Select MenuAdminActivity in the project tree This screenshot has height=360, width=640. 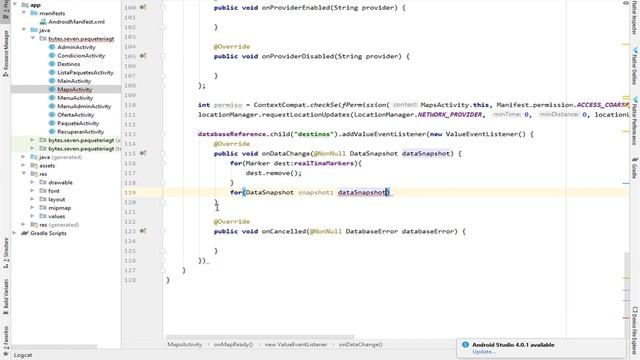click(84, 106)
